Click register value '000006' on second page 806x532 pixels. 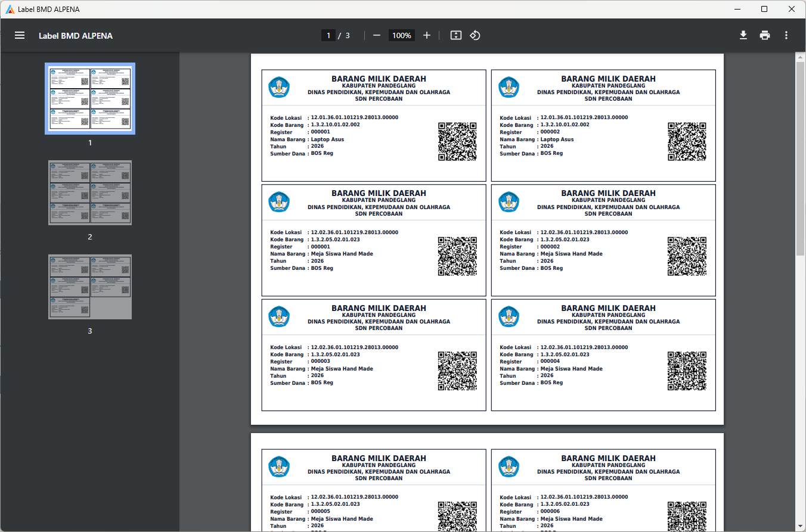click(550, 511)
